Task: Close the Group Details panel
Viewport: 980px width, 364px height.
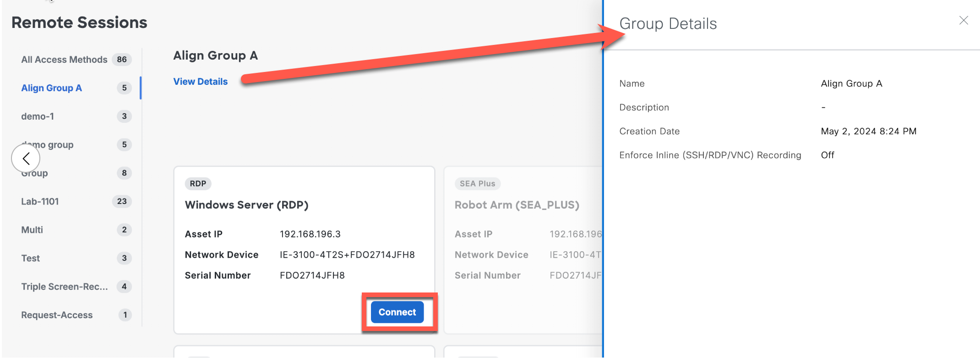Action: [964, 21]
